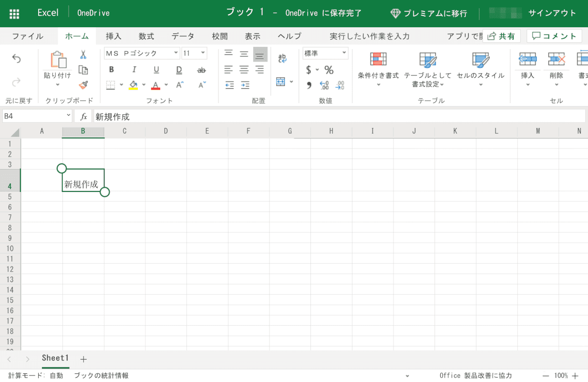
Task: Click the 共有 share button
Action: tap(502, 36)
